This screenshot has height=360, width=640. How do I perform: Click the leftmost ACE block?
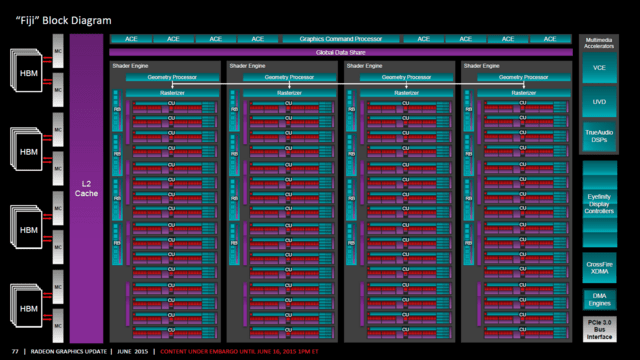[131, 39]
